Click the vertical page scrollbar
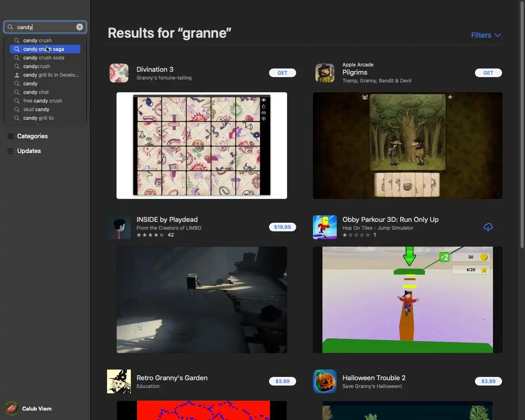525x420 pixels. tap(522, 125)
